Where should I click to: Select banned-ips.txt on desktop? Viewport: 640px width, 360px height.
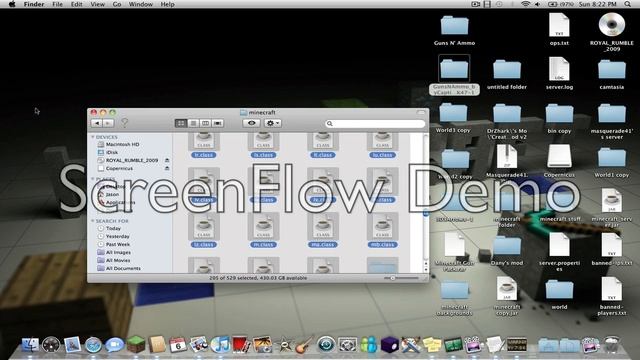(x=611, y=249)
